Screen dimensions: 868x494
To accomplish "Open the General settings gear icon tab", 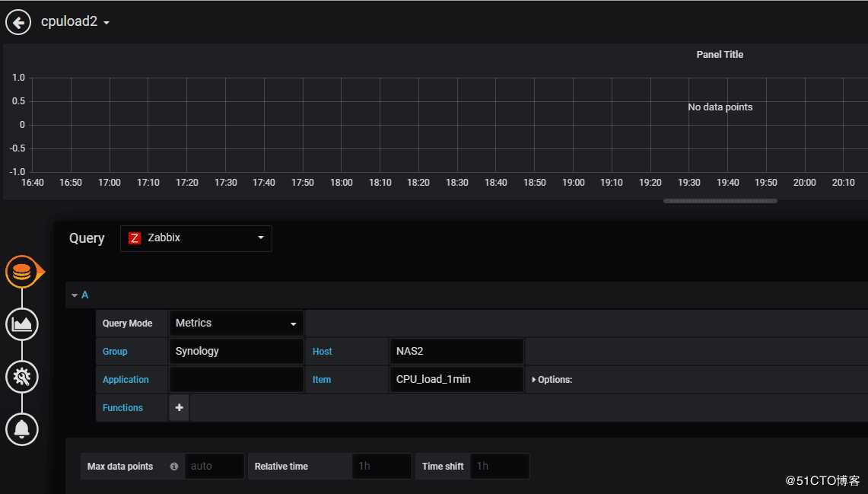I will pyautogui.click(x=21, y=377).
